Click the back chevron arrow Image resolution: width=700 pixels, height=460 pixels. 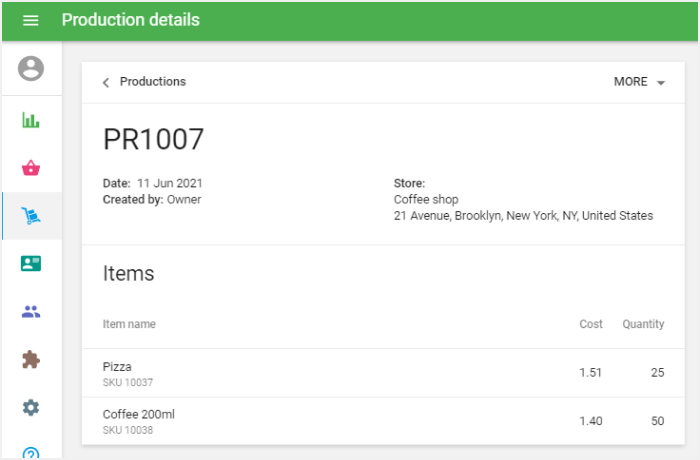[x=106, y=82]
